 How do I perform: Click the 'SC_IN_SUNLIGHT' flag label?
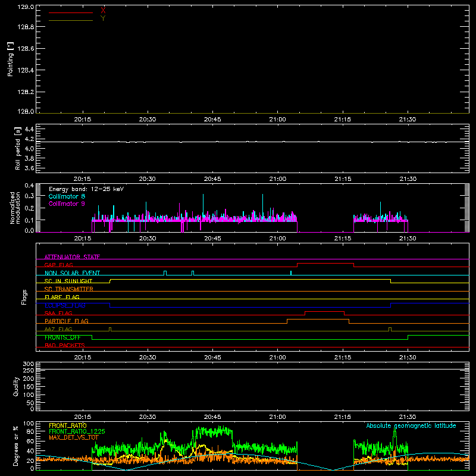(68, 281)
